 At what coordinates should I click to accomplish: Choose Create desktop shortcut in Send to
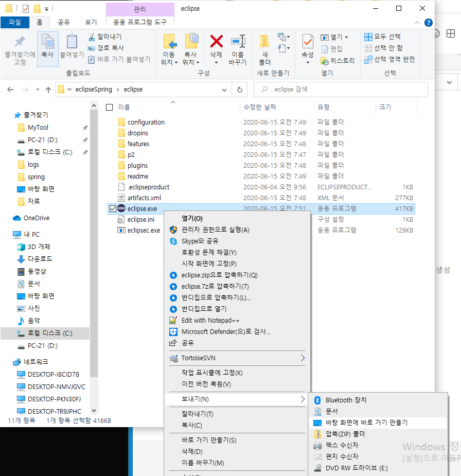pos(378,422)
